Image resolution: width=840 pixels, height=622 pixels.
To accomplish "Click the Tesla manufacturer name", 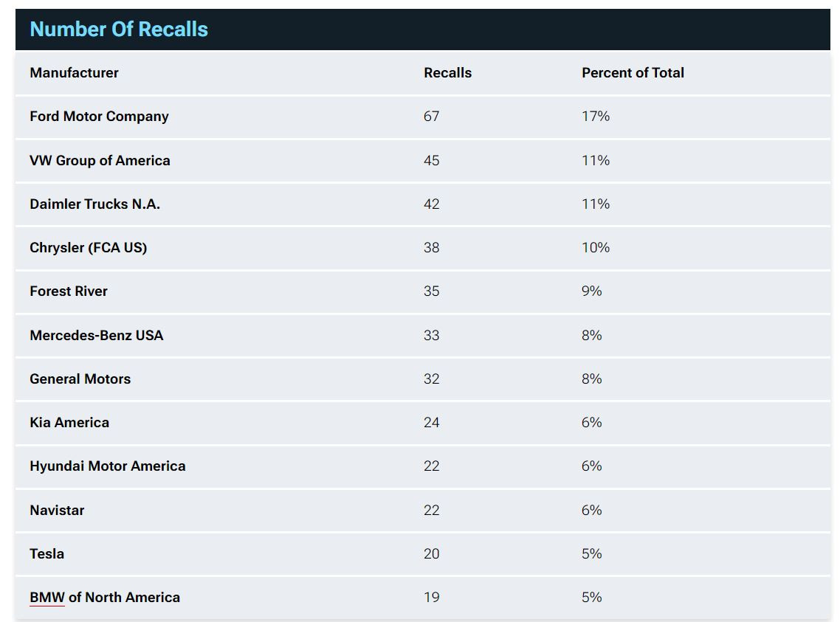I will pos(47,553).
